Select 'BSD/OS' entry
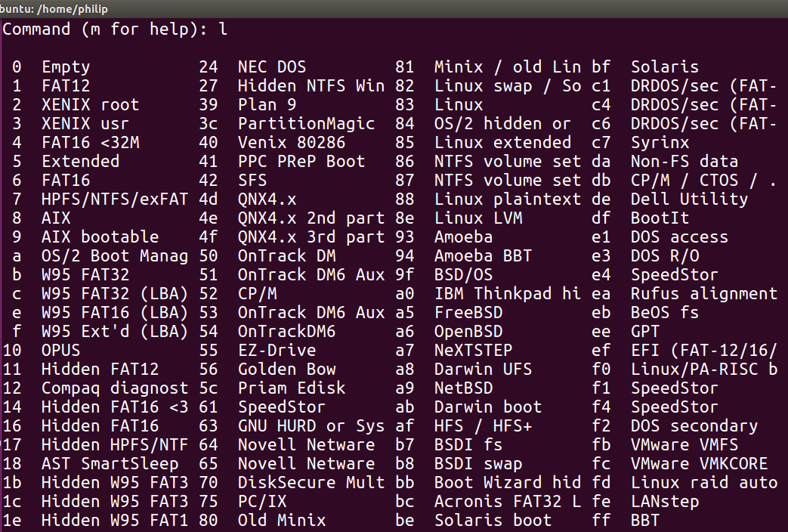This screenshot has width=788, height=532. tap(463, 275)
